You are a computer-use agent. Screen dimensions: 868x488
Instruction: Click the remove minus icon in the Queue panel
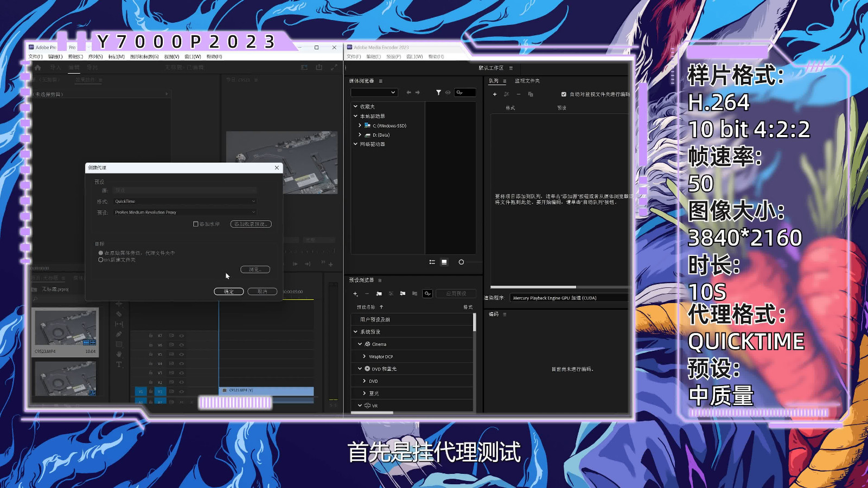pyautogui.click(x=519, y=94)
